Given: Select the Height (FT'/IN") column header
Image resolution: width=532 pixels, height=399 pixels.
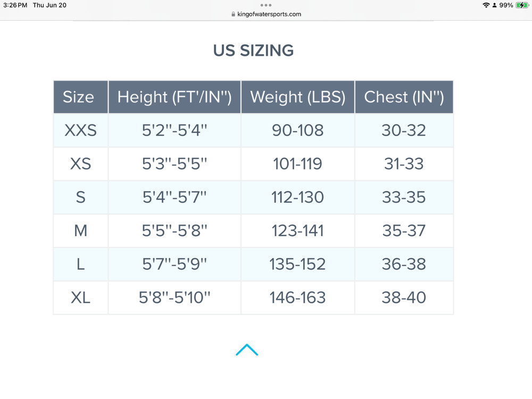Looking at the screenshot, I should tap(174, 97).
